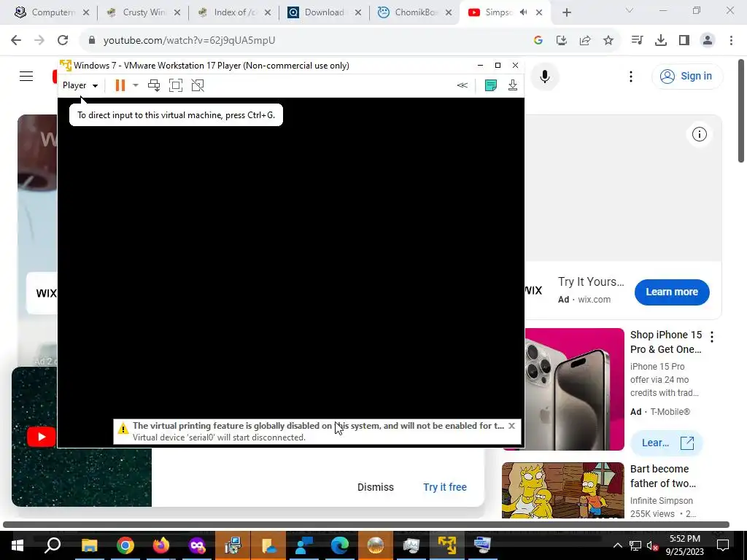
Task: Click T-Mobile ad Learn more link
Action: point(667,443)
